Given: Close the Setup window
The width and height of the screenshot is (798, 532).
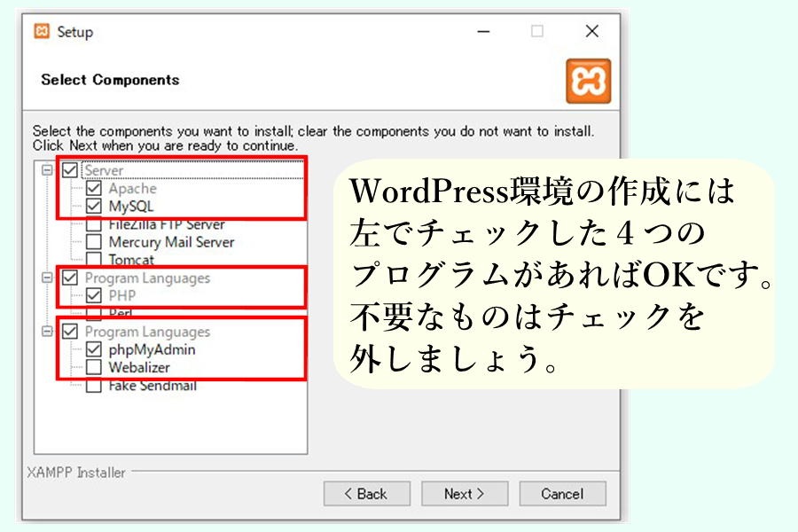Looking at the screenshot, I should (x=591, y=32).
